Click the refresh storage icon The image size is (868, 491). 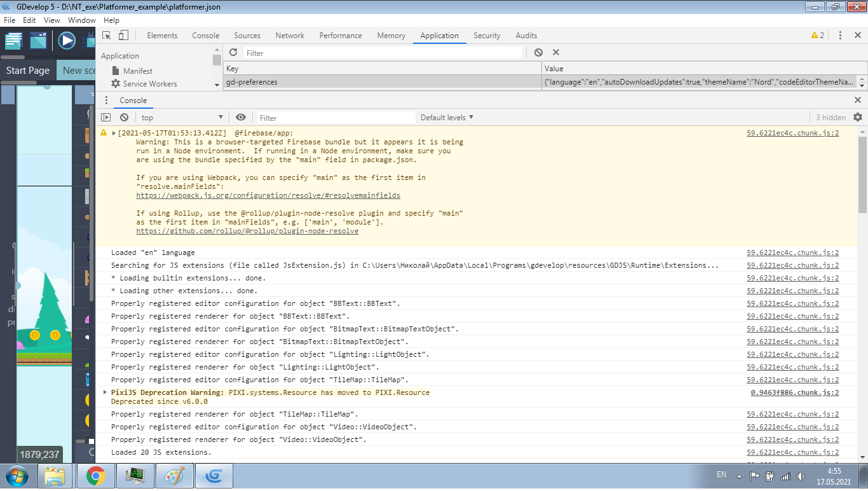coord(233,53)
